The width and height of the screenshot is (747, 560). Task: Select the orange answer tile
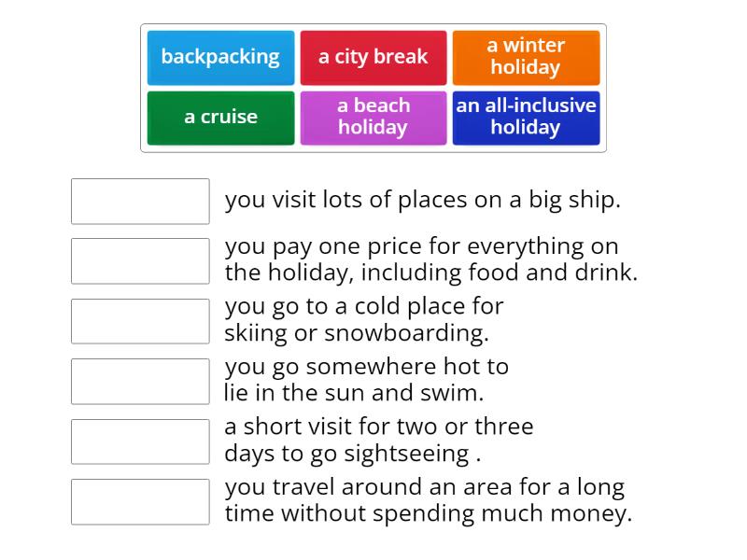(x=526, y=57)
